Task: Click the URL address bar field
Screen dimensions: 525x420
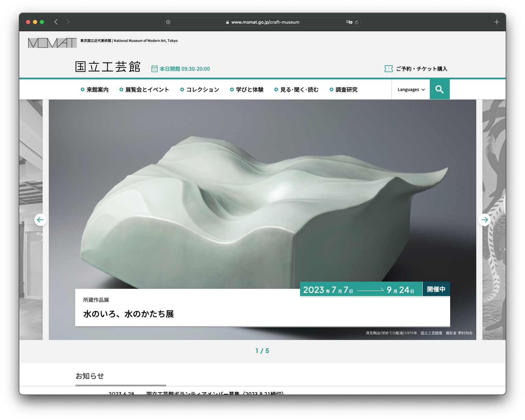Action: [262, 22]
